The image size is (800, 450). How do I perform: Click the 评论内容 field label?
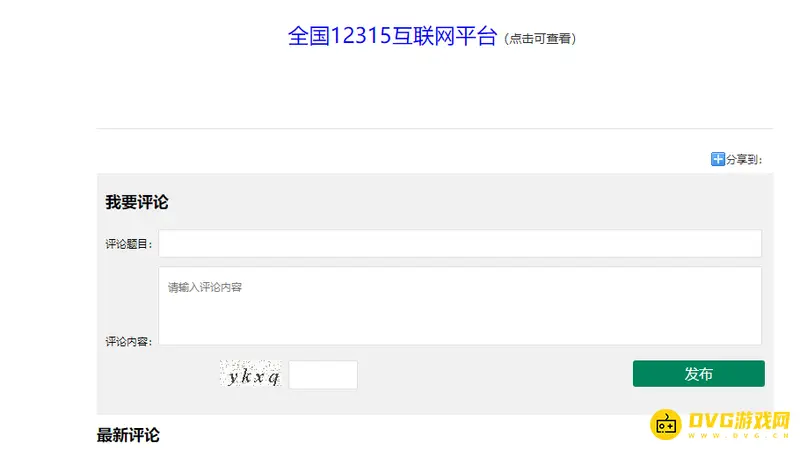(129, 341)
